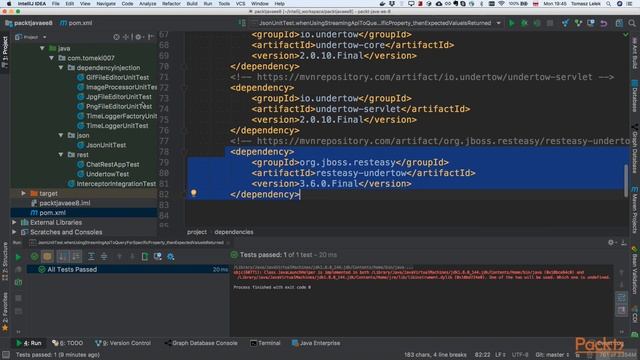Open test runner settings gear icon
This screenshot has height=360, width=640.
171,257
